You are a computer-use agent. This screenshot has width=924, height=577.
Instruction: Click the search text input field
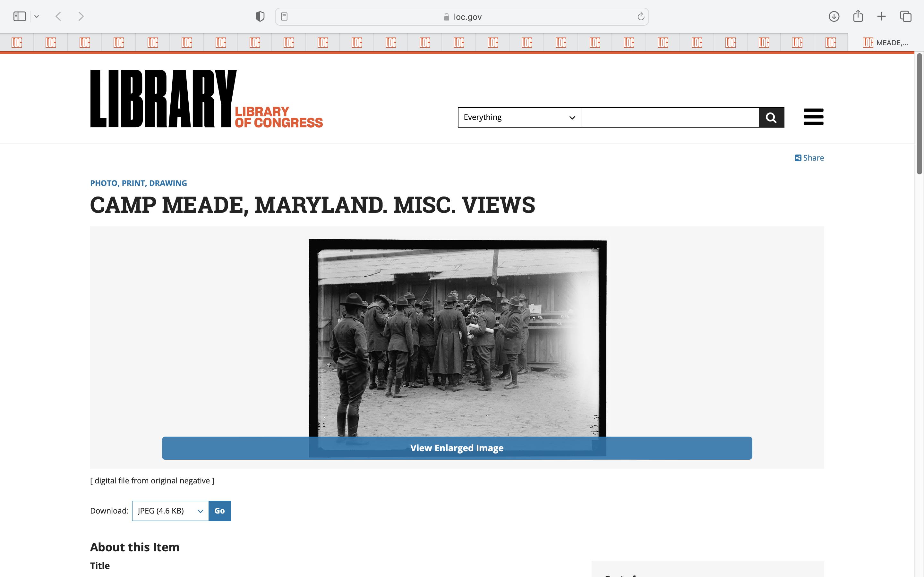670,117
